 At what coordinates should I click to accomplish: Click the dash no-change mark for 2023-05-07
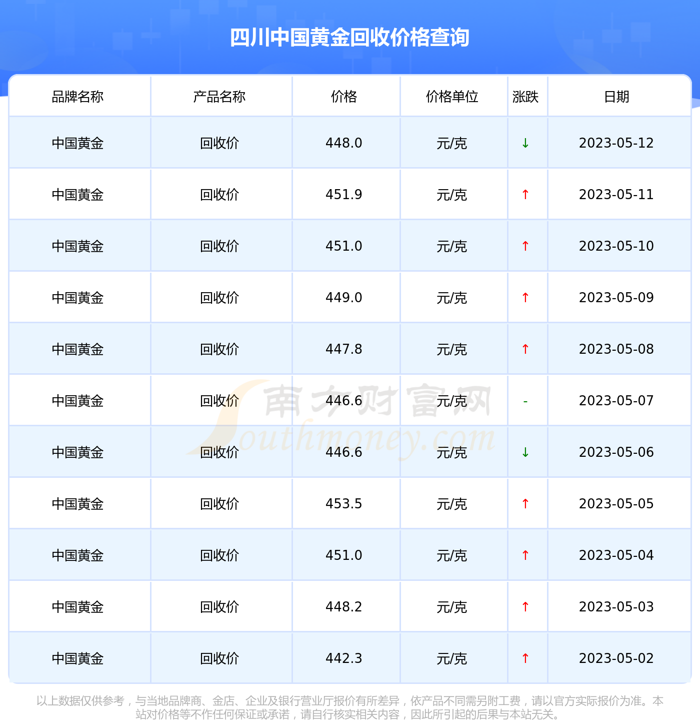525,401
